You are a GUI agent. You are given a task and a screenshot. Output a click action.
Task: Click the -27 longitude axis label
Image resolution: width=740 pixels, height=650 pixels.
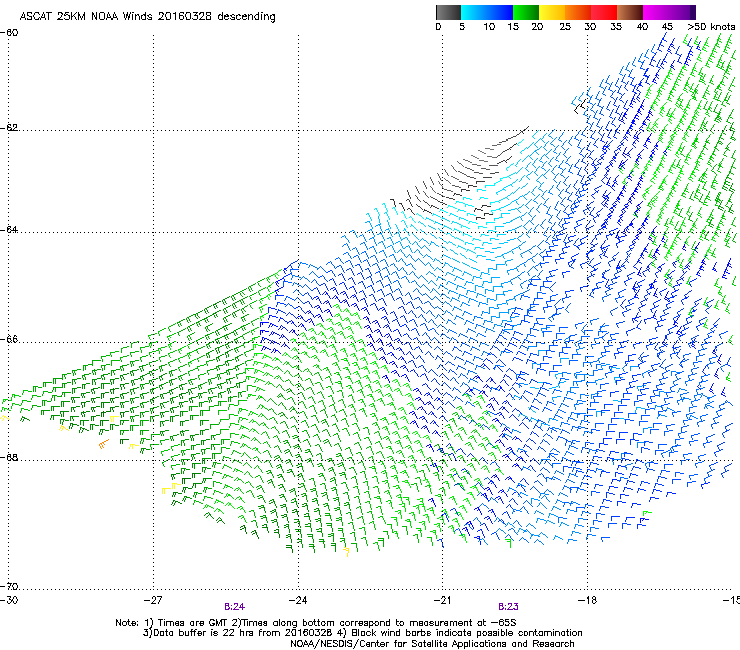tap(153, 600)
